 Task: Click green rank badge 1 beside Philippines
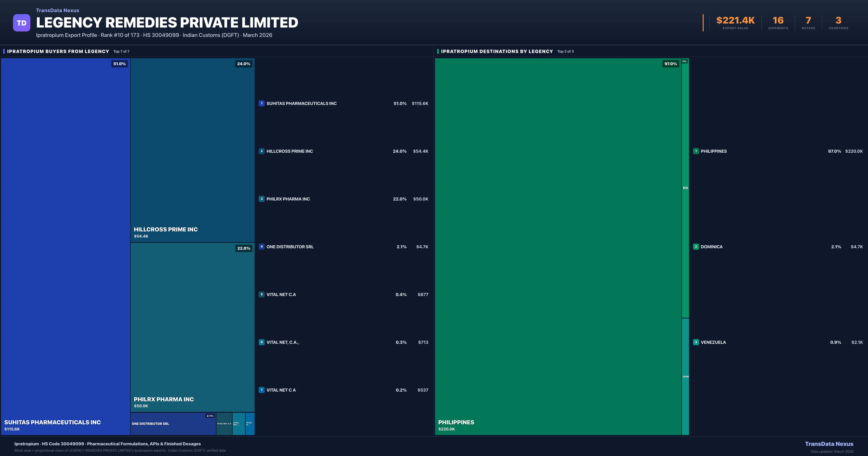[x=696, y=151]
